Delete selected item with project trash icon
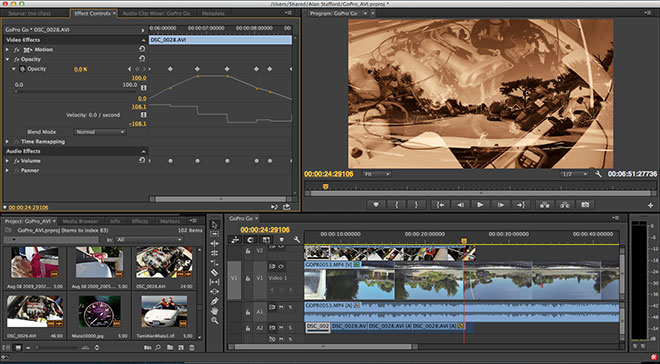This screenshot has width=660, height=364. [x=192, y=348]
